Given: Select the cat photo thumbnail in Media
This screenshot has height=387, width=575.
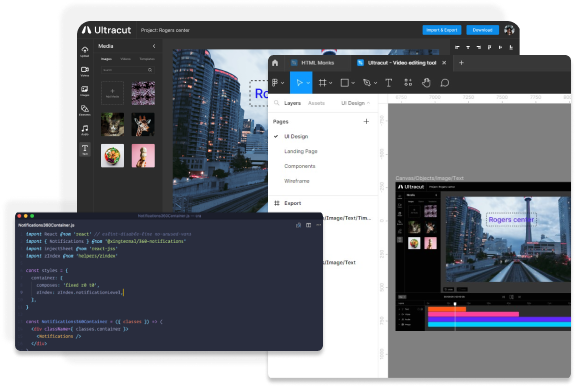Looking at the screenshot, I should click(x=112, y=124).
